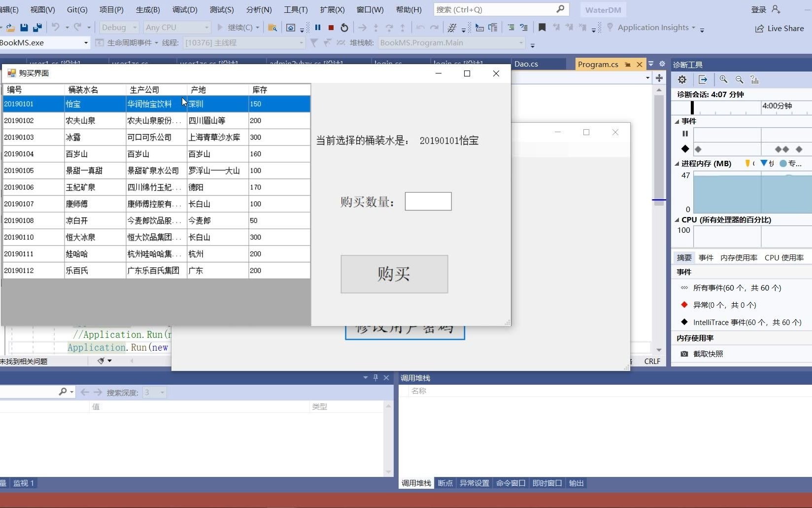Open the tab overflow dropdown arrow
Image resolution: width=812 pixels, height=508 pixels.
click(651, 64)
